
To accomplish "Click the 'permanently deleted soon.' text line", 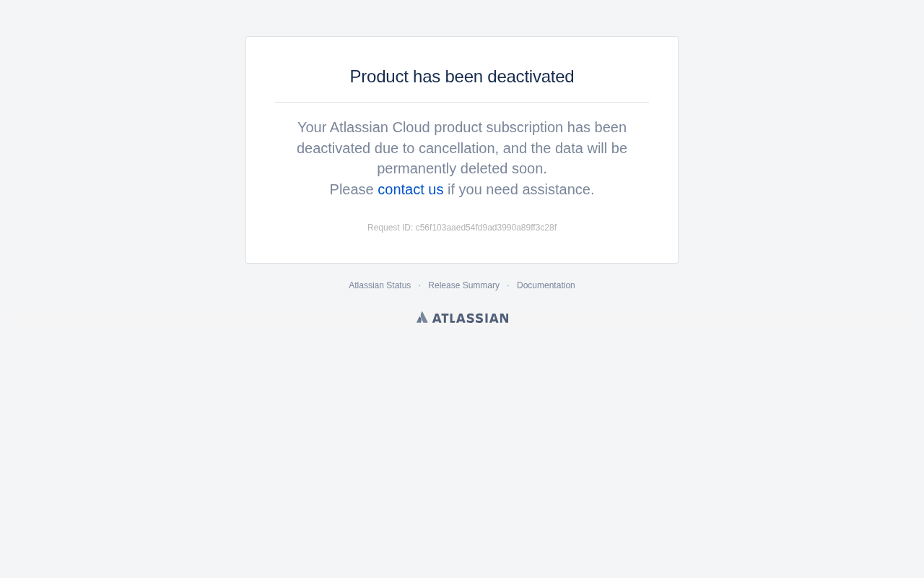I will click(462, 168).
